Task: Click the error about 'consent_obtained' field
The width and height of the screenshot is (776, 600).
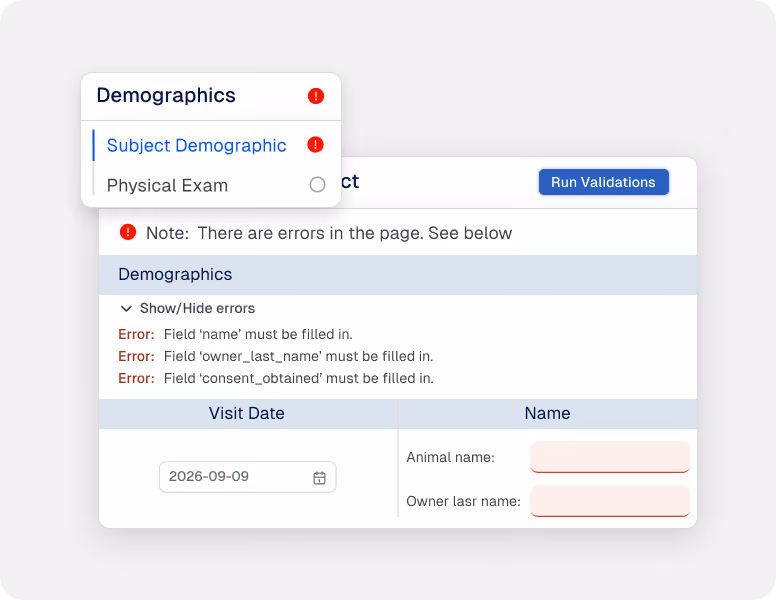Action: point(276,379)
